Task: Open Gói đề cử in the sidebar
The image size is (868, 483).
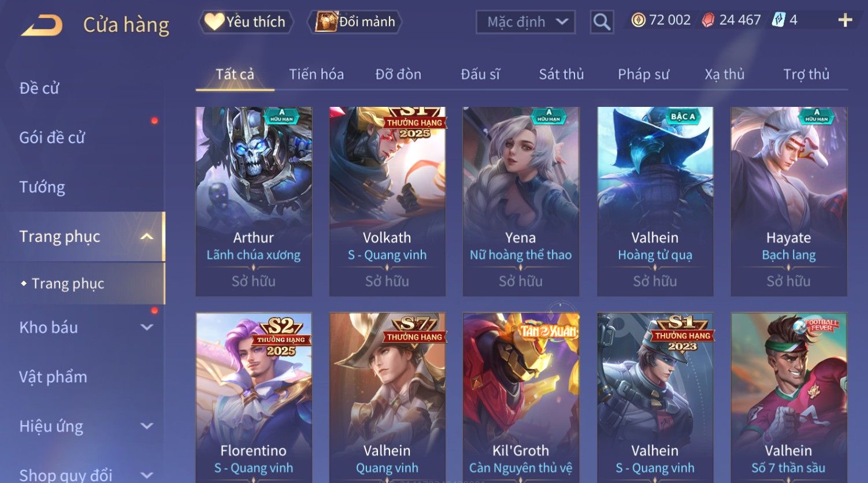Action: [52, 138]
